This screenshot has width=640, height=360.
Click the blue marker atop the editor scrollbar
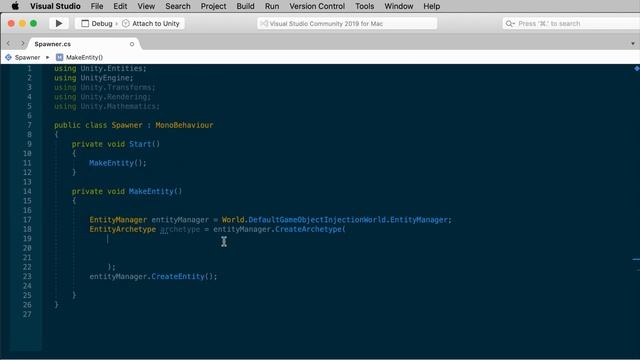click(636, 69)
